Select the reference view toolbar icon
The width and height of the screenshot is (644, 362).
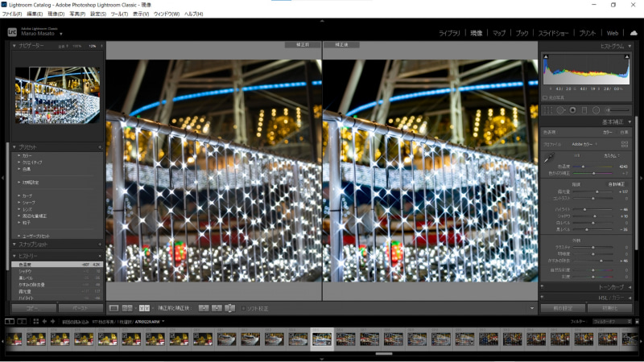coord(127,308)
